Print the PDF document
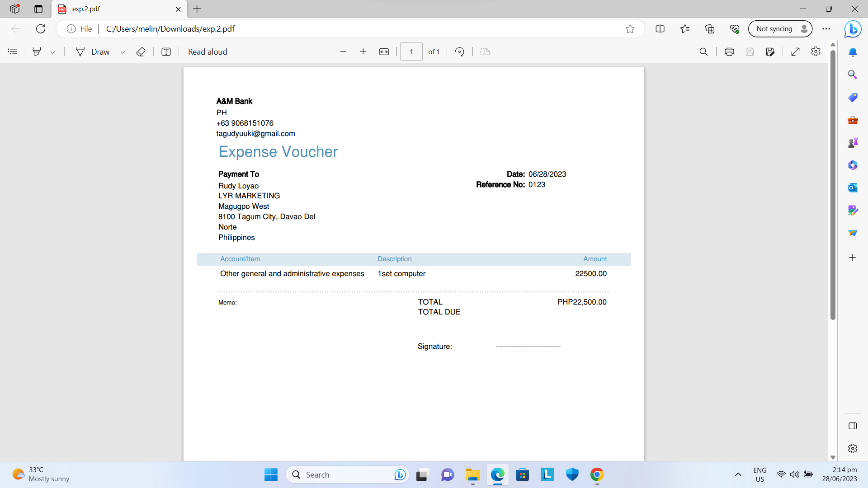 pos(729,52)
